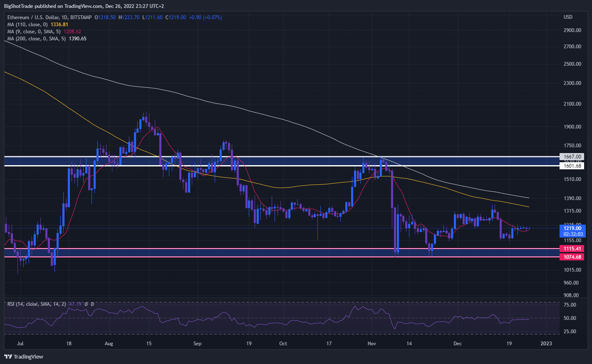Click the 15 date label on time axis
The image size is (592, 364).
tap(149, 344)
